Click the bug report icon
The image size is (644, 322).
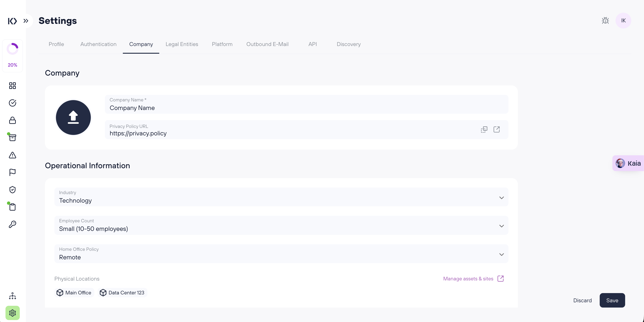[605, 20]
